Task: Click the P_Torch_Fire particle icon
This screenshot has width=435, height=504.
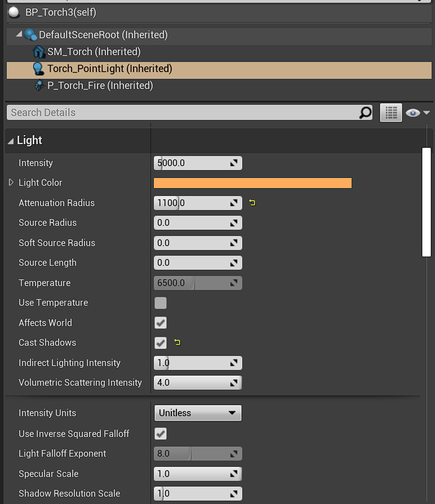Action: pos(39,86)
